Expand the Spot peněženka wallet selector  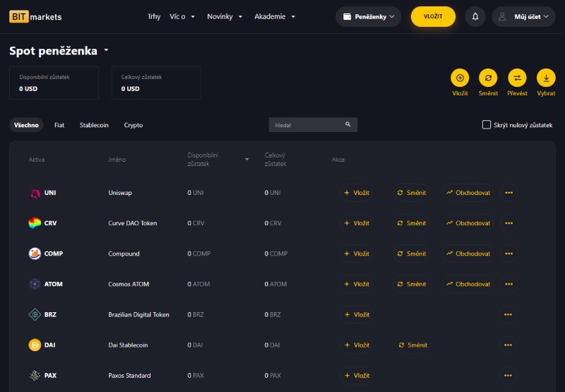click(x=107, y=50)
